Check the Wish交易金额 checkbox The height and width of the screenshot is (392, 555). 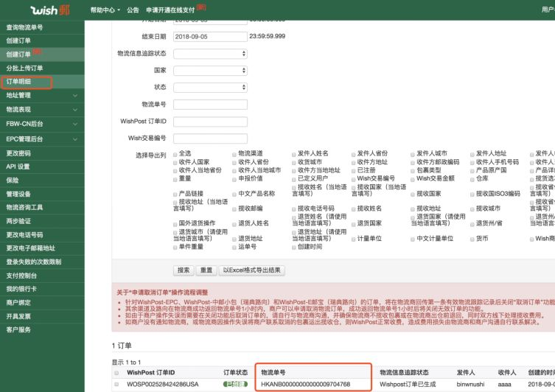point(413,179)
